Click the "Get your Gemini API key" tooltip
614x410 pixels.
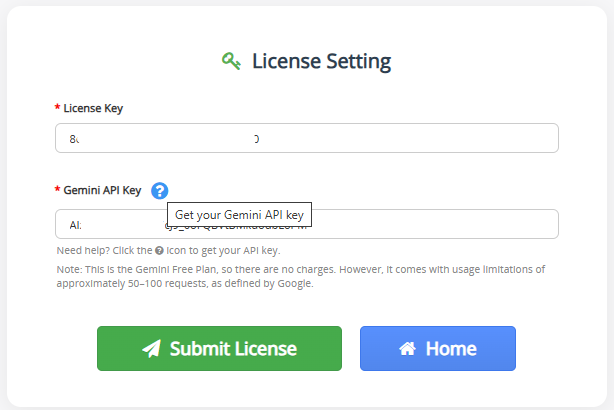(239, 215)
